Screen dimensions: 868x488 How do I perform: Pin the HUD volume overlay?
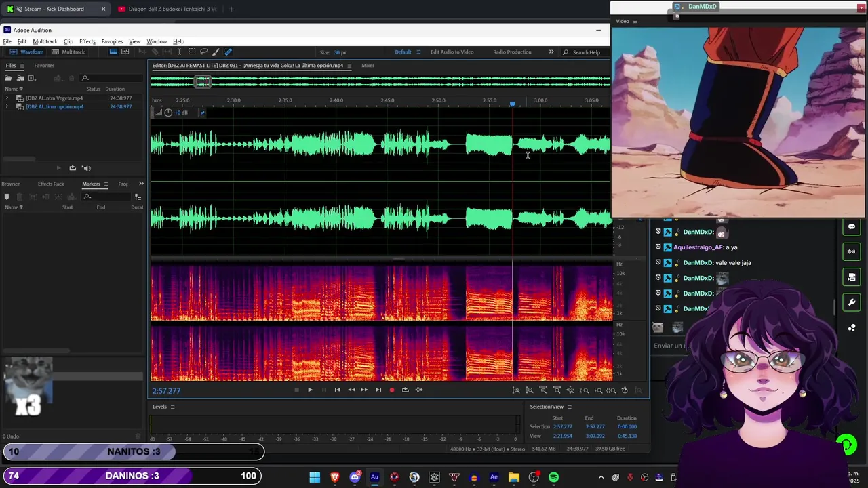pos(202,113)
